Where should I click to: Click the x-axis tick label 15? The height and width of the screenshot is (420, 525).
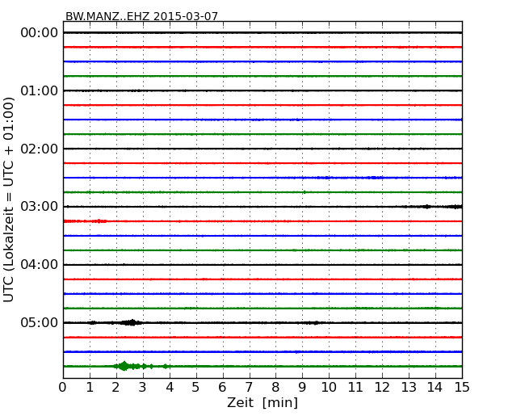[x=462, y=388]
